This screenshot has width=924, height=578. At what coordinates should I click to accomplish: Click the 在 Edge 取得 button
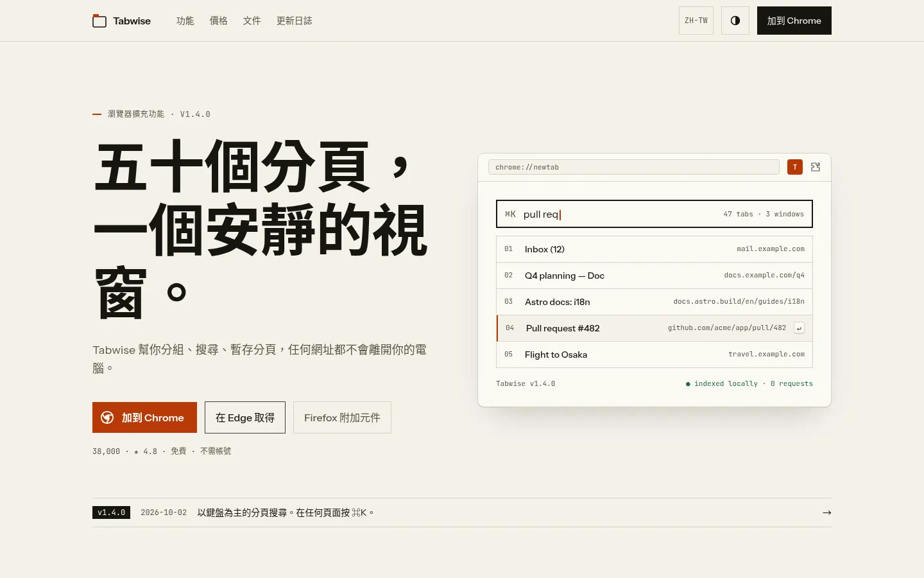pyautogui.click(x=245, y=417)
